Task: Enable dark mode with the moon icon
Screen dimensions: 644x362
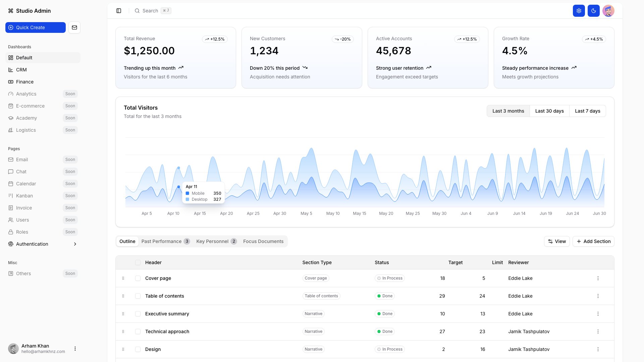Action: [x=593, y=11]
